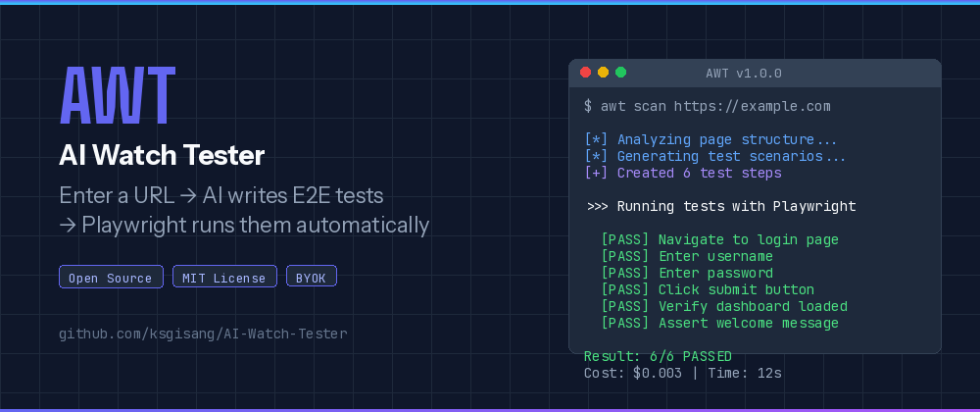Viewport: 980px width, 412px height.
Task: Click the Result 6/6 PASSED summary
Action: [658, 356]
